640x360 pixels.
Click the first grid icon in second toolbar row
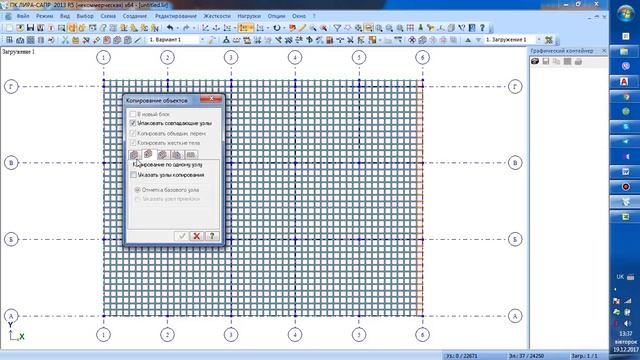coord(9,40)
